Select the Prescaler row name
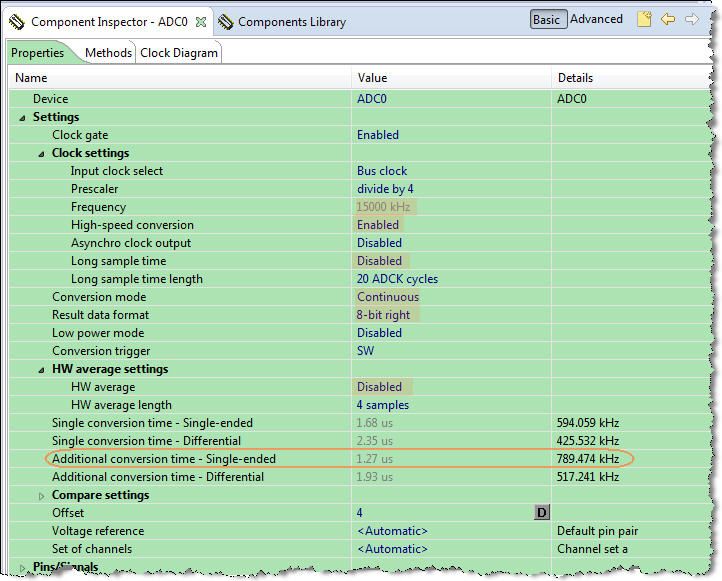Image resolution: width=722 pixels, height=581 pixels. click(x=94, y=189)
